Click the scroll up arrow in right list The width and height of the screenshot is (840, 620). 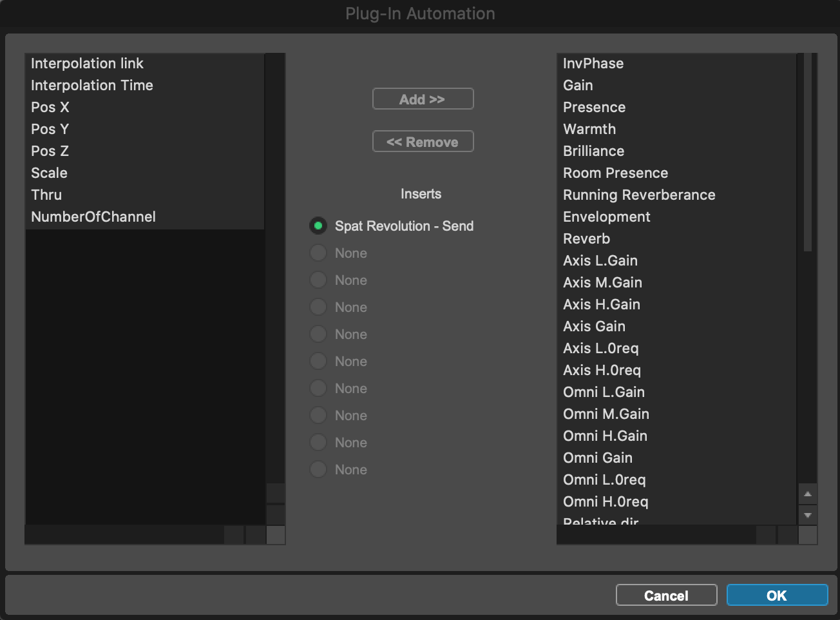point(807,494)
